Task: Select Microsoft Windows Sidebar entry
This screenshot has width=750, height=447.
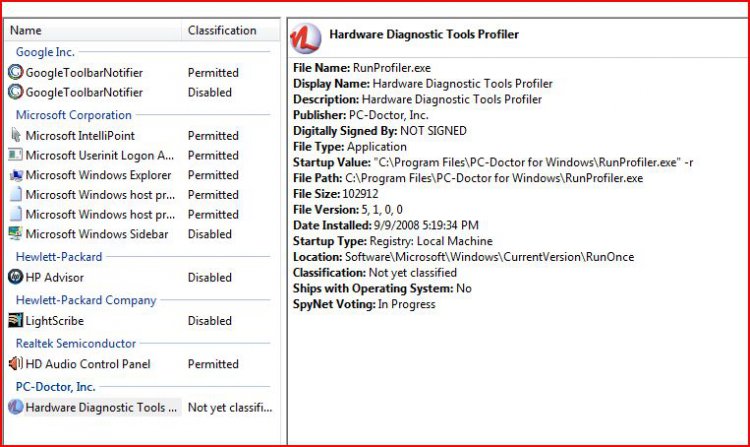Action: [x=97, y=234]
